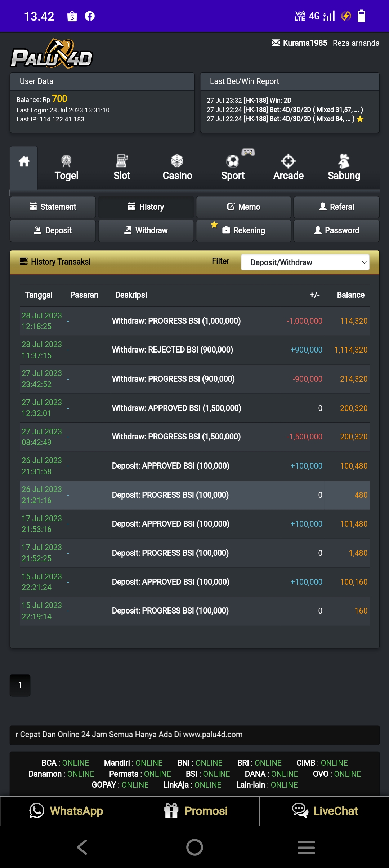Select the Arcade crosshair icon

pyautogui.click(x=288, y=161)
